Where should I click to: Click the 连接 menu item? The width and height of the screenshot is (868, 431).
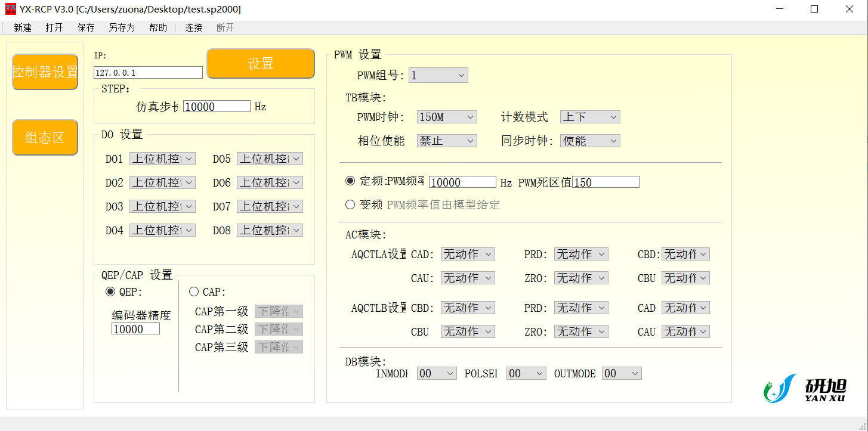pyautogui.click(x=194, y=27)
